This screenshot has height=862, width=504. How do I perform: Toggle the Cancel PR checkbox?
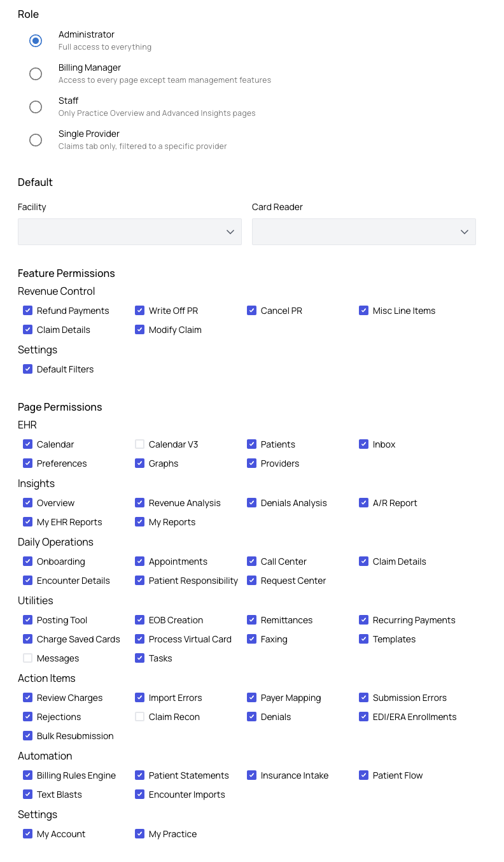tap(251, 310)
